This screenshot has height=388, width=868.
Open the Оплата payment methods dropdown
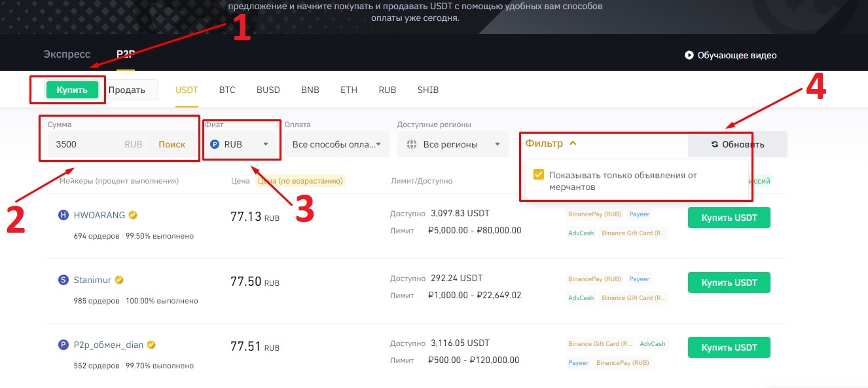(x=337, y=144)
